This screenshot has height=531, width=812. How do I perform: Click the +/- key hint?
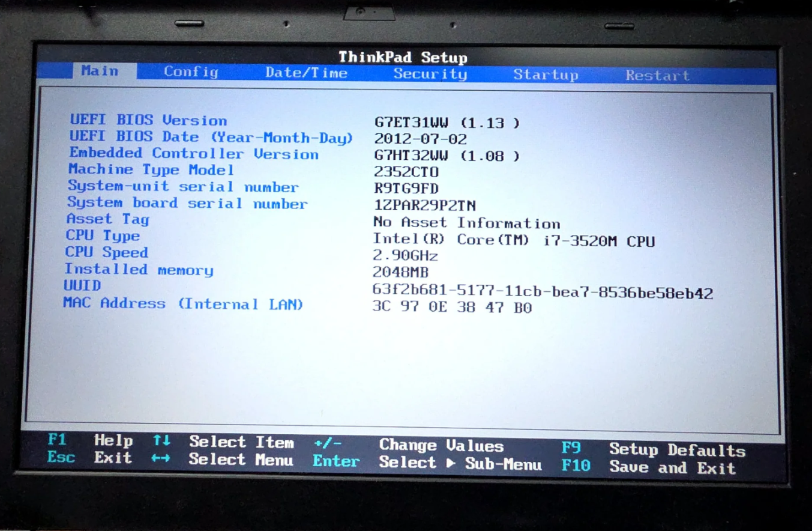tap(328, 444)
